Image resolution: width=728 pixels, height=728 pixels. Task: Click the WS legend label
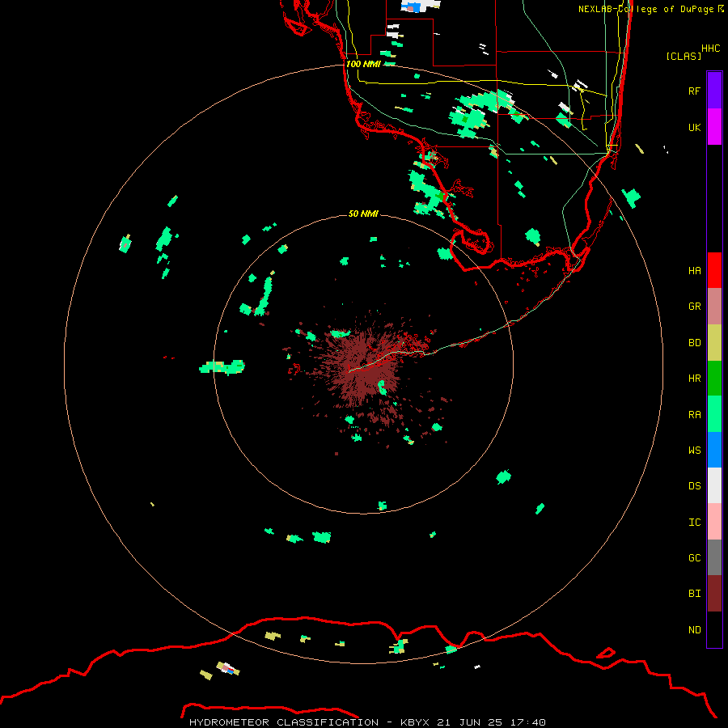(x=694, y=451)
